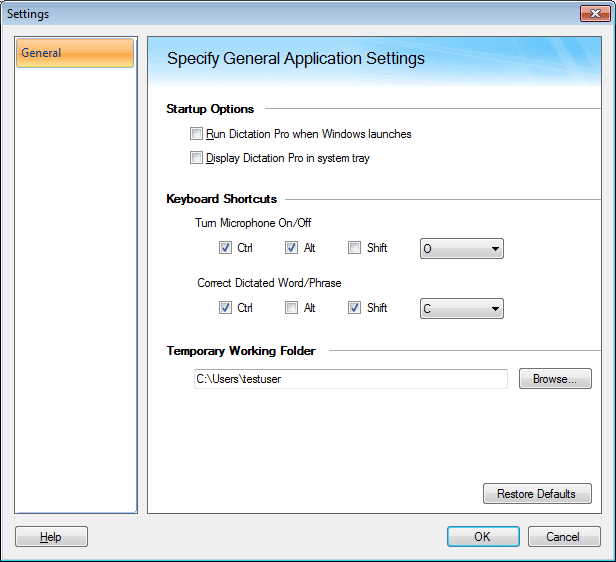Open the microphone shortcut key dropdown showing O
616x562 pixels.
462,248
